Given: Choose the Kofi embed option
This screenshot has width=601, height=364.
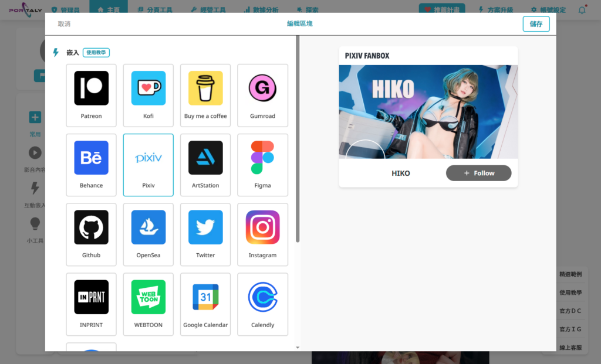Looking at the screenshot, I should pyautogui.click(x=148, y=96).
